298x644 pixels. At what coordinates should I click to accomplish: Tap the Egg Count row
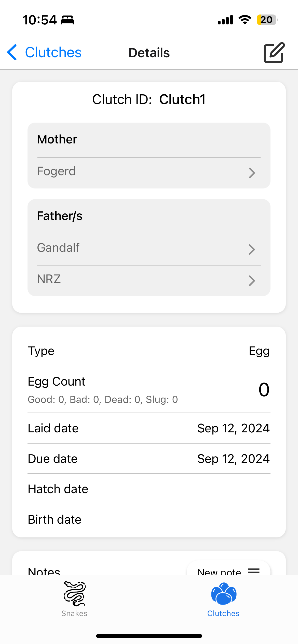pos(149,390)
